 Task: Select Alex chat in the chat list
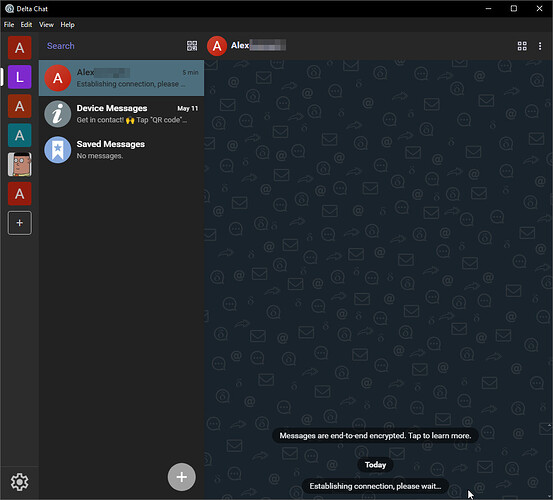click(x=121, y=78)
